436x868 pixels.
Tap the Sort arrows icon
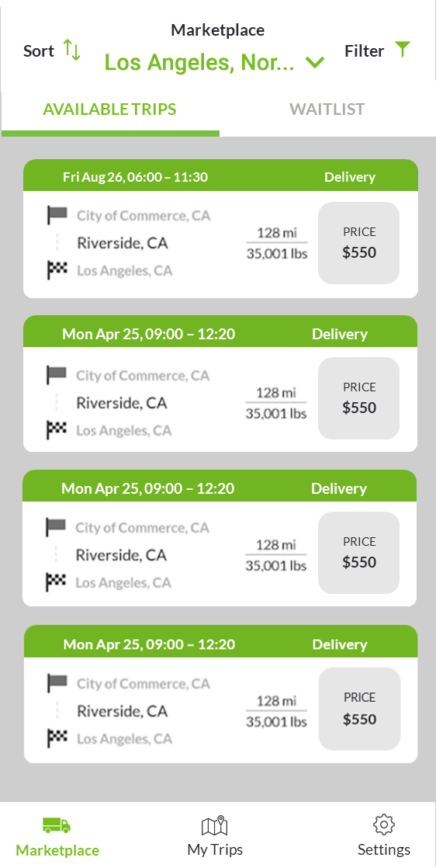(x=72, y=49)
